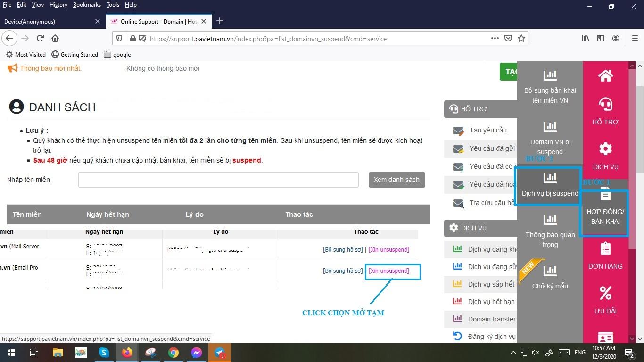This screenshot has height=362, width=644.
Task: Open the Bookmarks menu
Action: coord(87,5)
